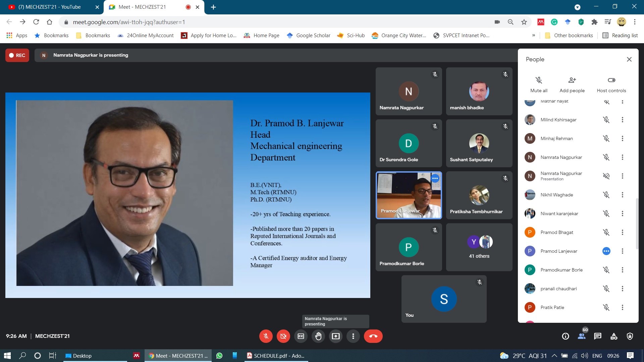Click the Mute all button
Image resolution: width=644 pixels, height=362 pixels.
pos(539,84)
